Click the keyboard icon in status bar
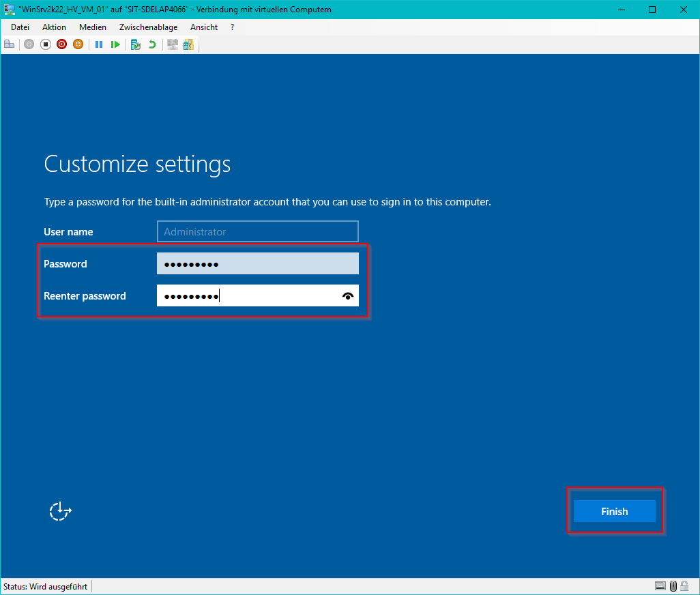The image size is (700, 595). point(660,586)
